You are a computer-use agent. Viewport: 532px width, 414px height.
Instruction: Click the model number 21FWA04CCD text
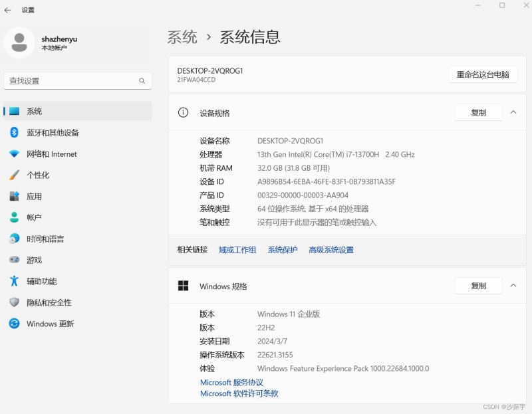tap(196, 80)
